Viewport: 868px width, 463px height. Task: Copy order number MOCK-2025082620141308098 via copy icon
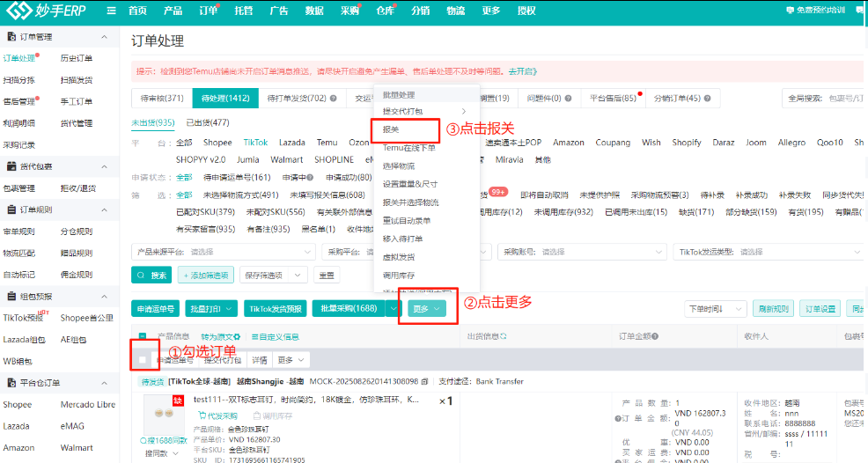tap(424, 382)
